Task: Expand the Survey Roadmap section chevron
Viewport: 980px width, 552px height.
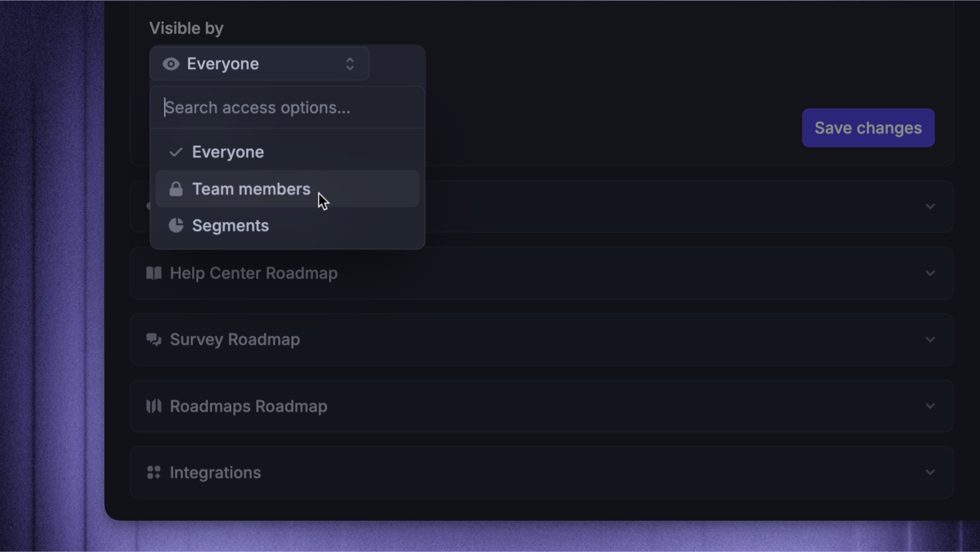Action: (x=930, y=339)
